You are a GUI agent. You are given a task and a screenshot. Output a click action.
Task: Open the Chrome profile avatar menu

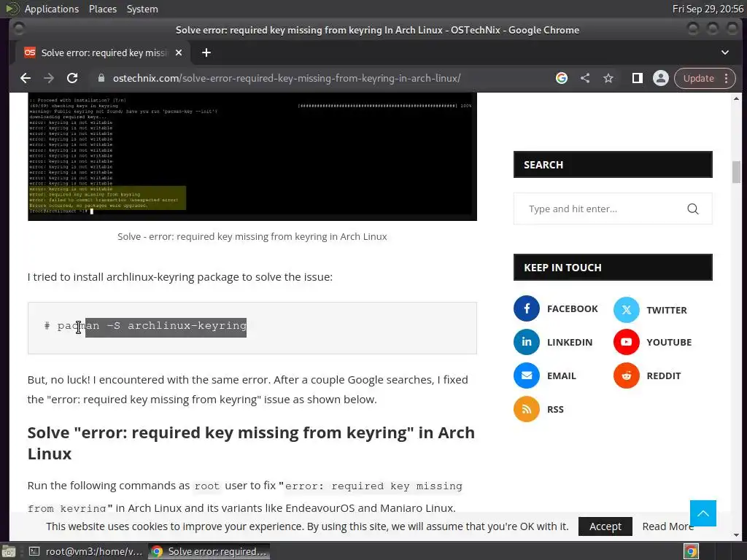661,78
